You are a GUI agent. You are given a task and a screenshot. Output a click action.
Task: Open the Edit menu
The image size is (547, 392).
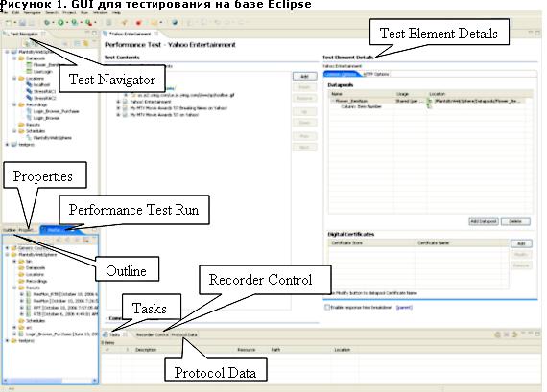coord(15,12)
